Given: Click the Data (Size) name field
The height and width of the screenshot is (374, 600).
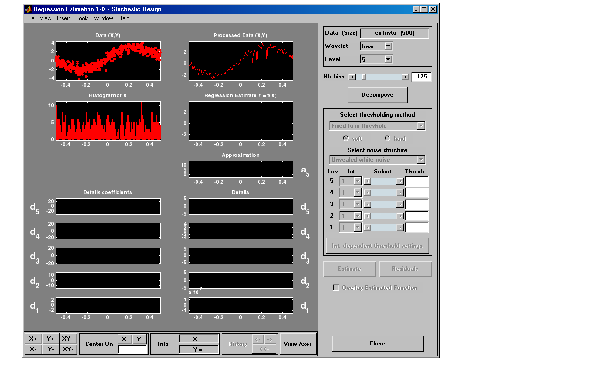Looking at the screenshot, I should pyautogui.click(x=395, y=33).
